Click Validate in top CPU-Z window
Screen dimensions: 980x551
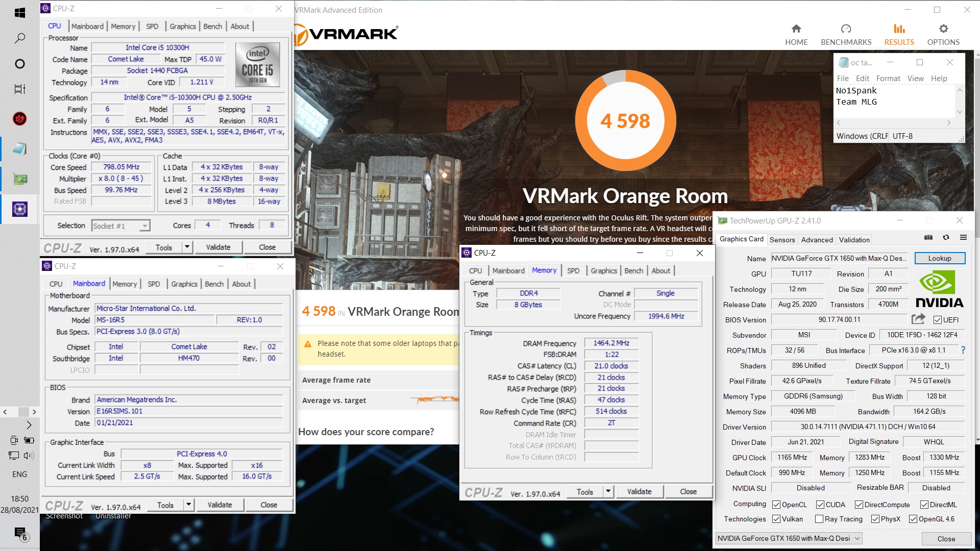pyautogui.click(x=218, y=247)
